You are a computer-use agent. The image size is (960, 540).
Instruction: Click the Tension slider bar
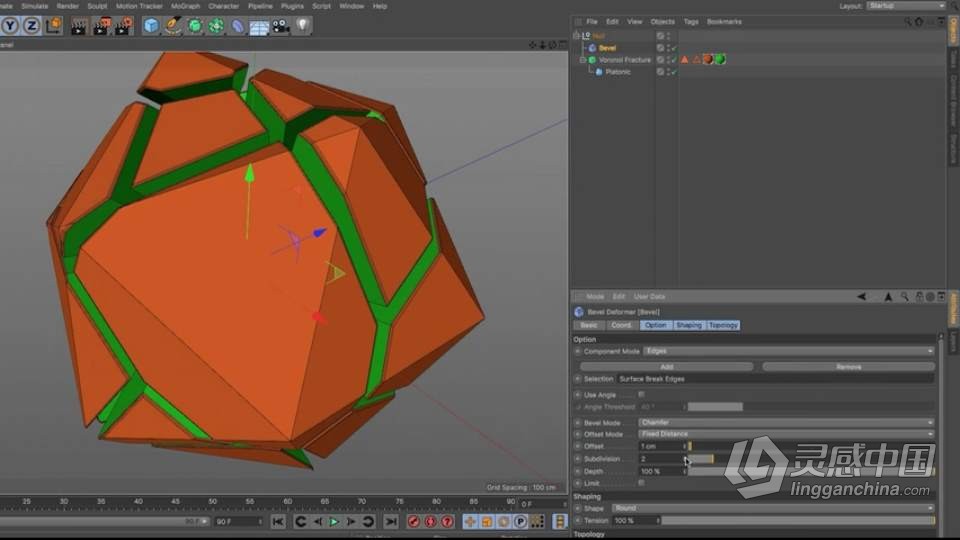(797, 520)
